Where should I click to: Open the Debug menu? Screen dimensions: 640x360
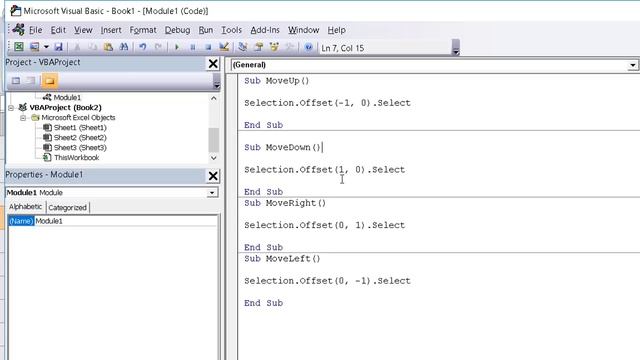[x=177, y=30]
